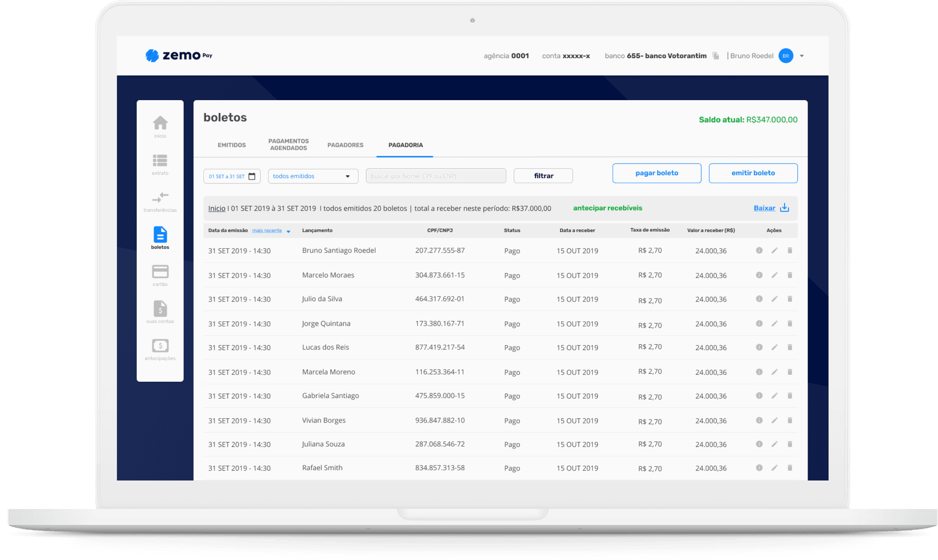Screen dimensions: 938x560
Task: Open transferências arrows icon in sidebar
Action: (160, 197)
